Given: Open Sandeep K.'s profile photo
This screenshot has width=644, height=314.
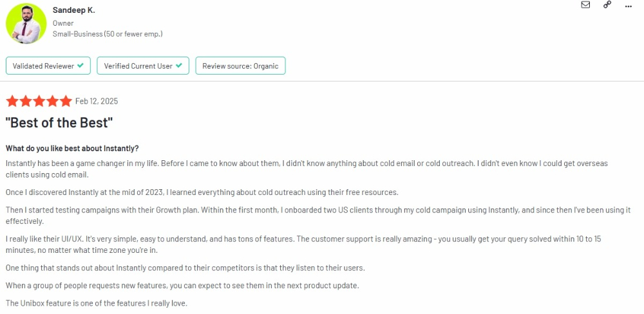Looking at the screenshot, I should [x=26, y=23].
